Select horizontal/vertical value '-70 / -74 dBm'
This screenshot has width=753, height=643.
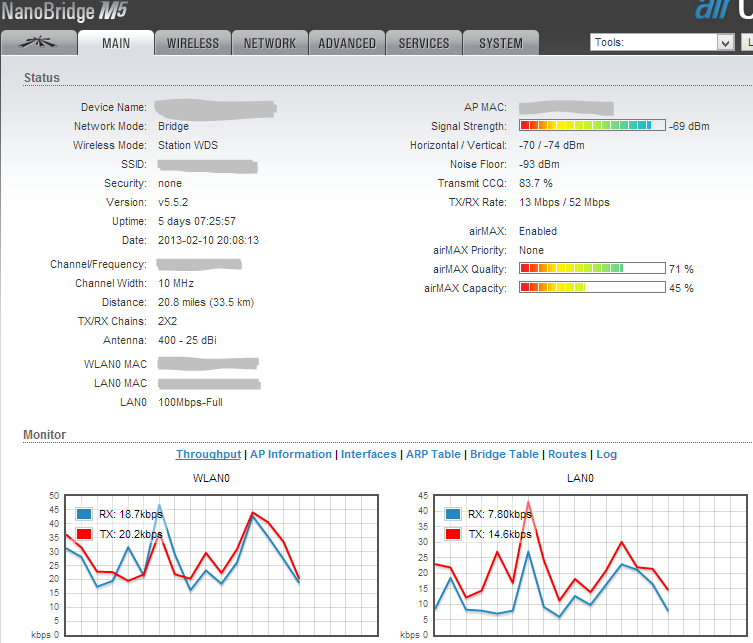point(552,145)
